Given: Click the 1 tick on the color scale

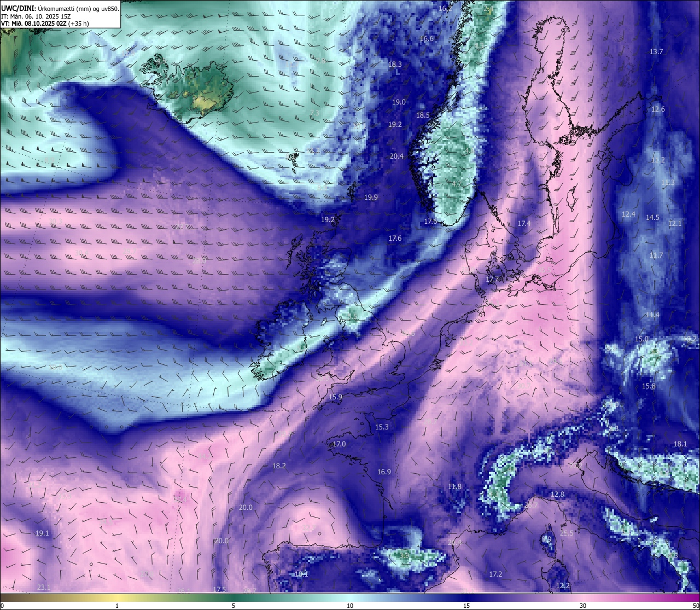Looking at the screenshot, I should (117, 606).
